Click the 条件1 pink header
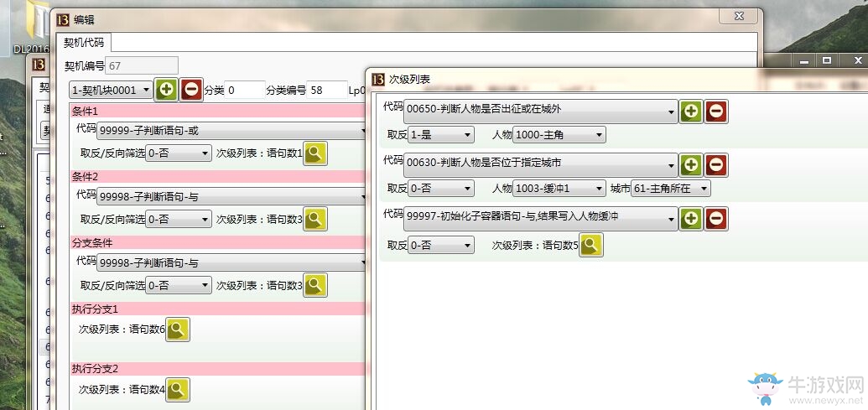The width and height of the screenshot is (868, 410). tap(219, 111)
